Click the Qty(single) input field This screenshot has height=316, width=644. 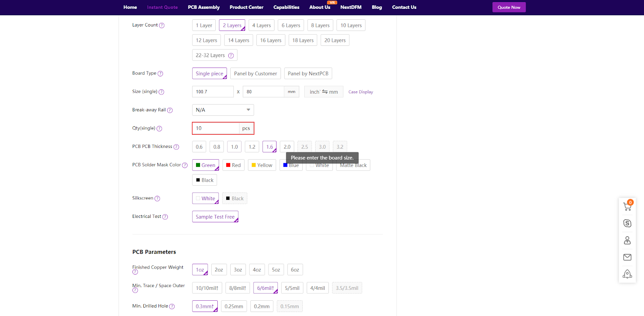pos(216,128)
